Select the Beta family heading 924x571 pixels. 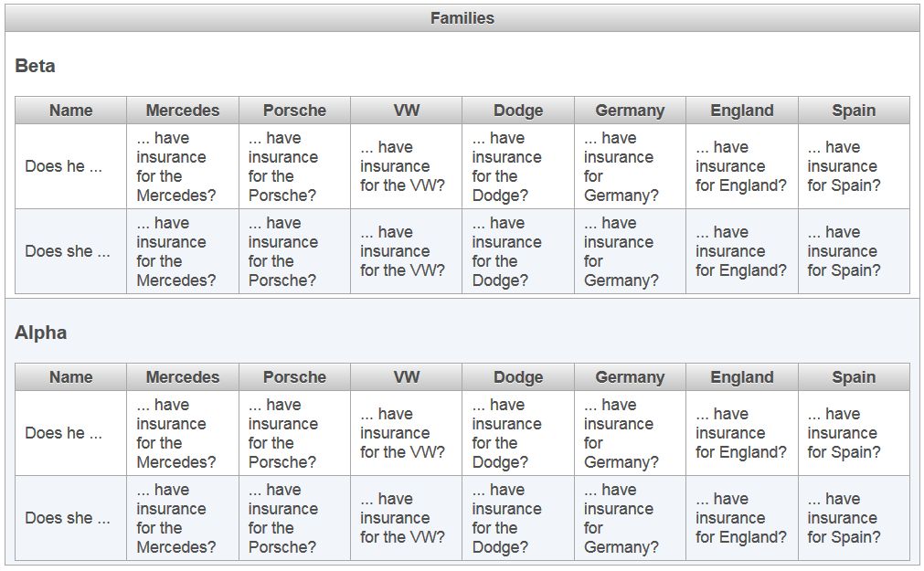pos(36,67)
